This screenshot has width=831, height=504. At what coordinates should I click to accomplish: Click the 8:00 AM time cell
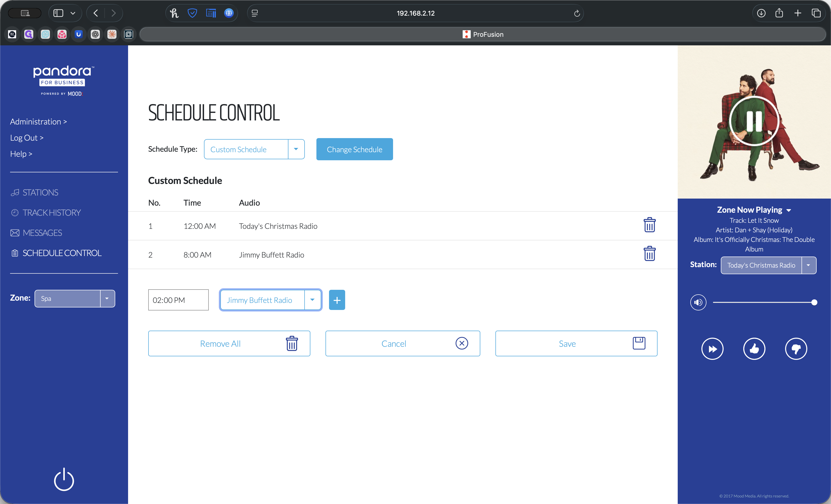click(197, 255)
